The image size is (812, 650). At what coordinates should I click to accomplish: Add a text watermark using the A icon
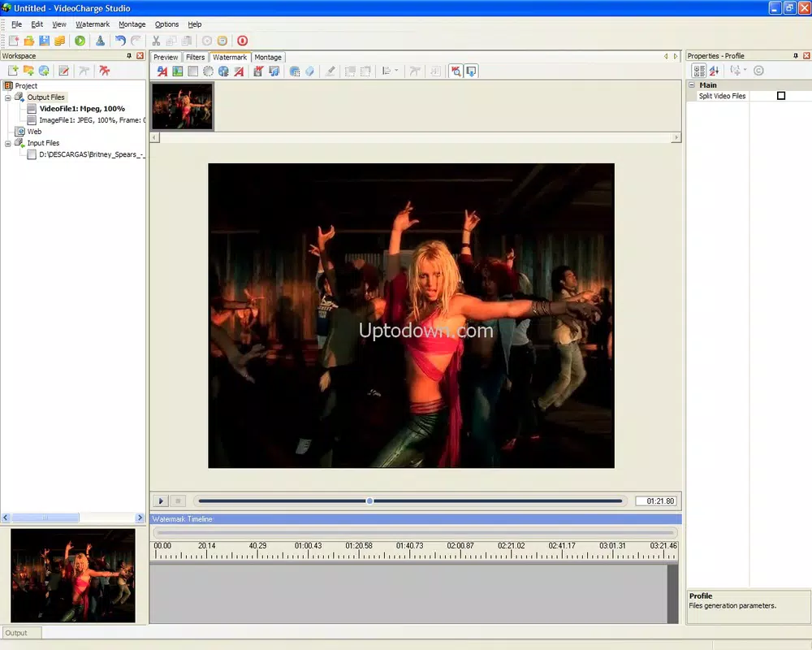pyautogui.click(x=162, y=71)
